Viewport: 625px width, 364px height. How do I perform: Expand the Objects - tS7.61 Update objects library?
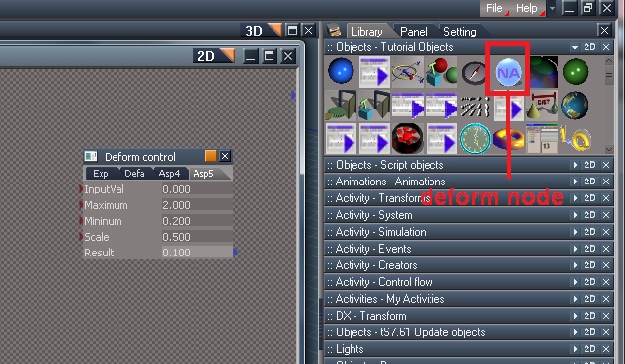[x=575, y=332]
